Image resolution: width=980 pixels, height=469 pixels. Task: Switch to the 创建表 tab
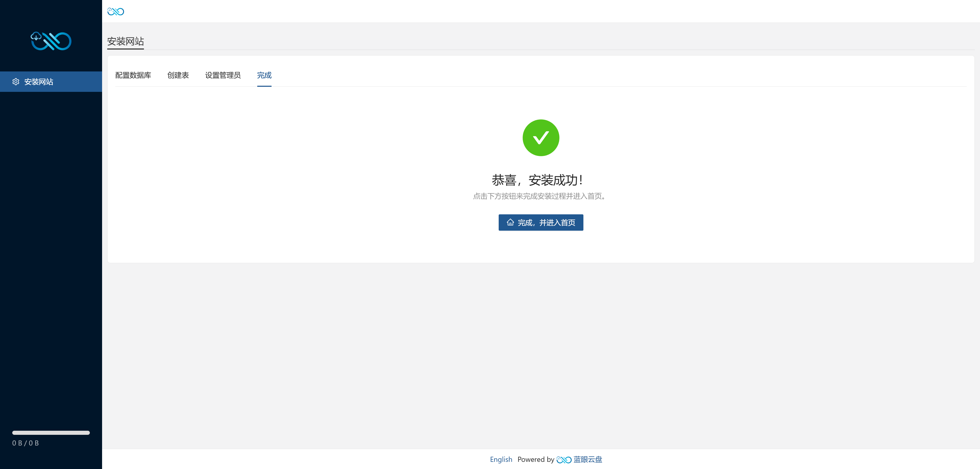(178, 75)
